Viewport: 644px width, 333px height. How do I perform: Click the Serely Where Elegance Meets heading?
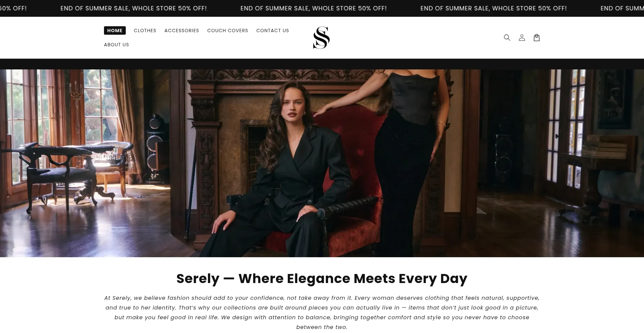[x=322, y=279]
